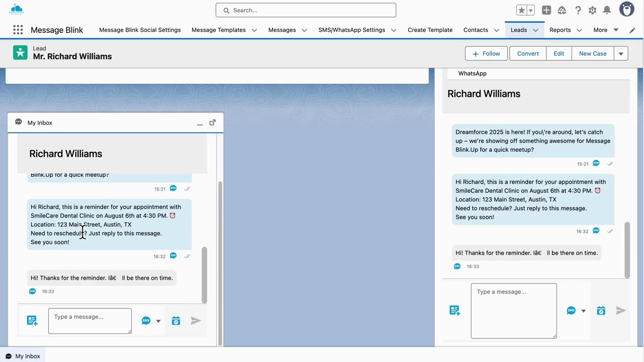The height and width of the screenshot is (362, 644).
Task: Expand the Message Templates tab chevron
Action: [254, 30]
